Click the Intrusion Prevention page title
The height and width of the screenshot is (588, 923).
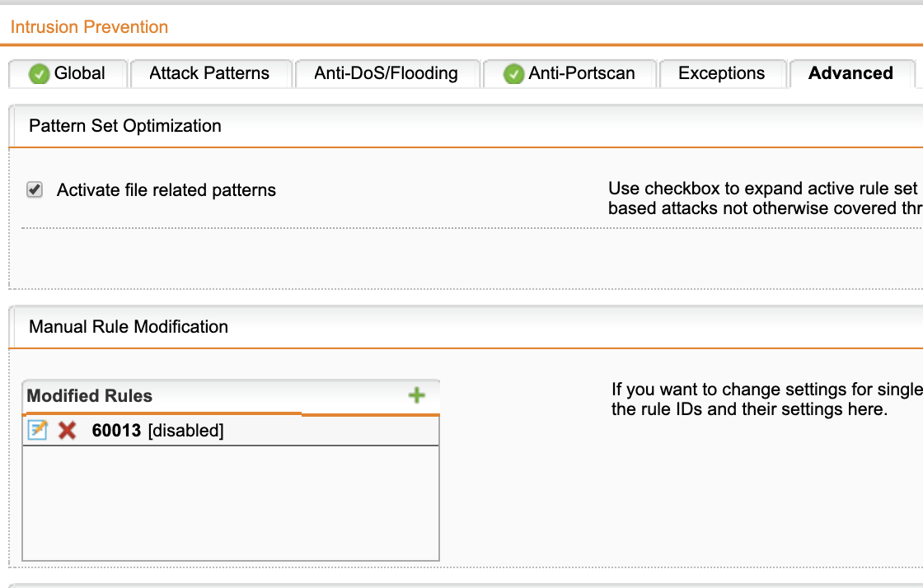tap(90, 26)
